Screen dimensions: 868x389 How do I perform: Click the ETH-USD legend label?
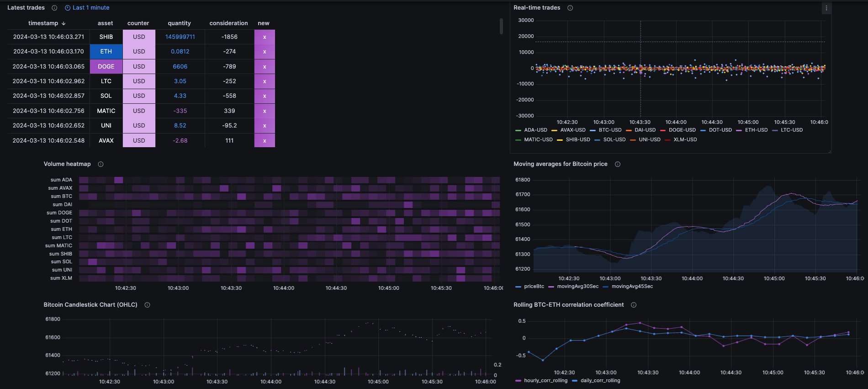coord(756,130)
